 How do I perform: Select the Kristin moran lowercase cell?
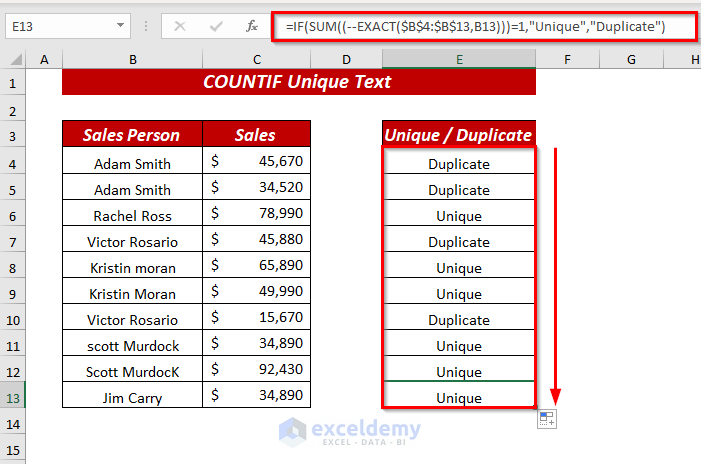click(132, 265)
